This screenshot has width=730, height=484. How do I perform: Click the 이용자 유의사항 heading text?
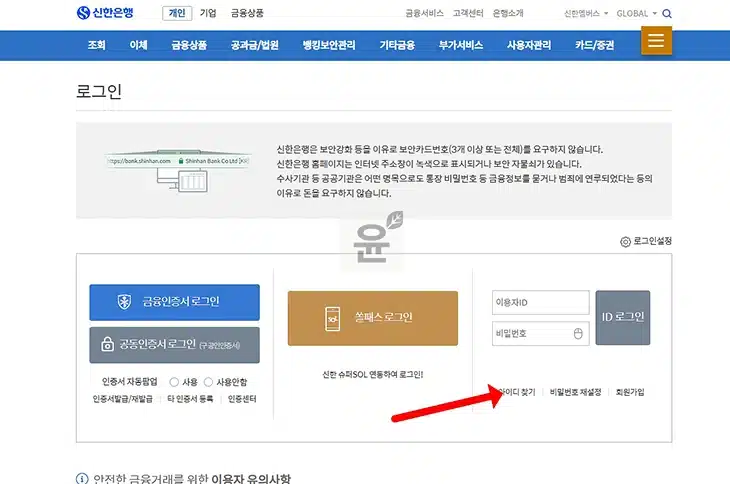coord(251,478)
